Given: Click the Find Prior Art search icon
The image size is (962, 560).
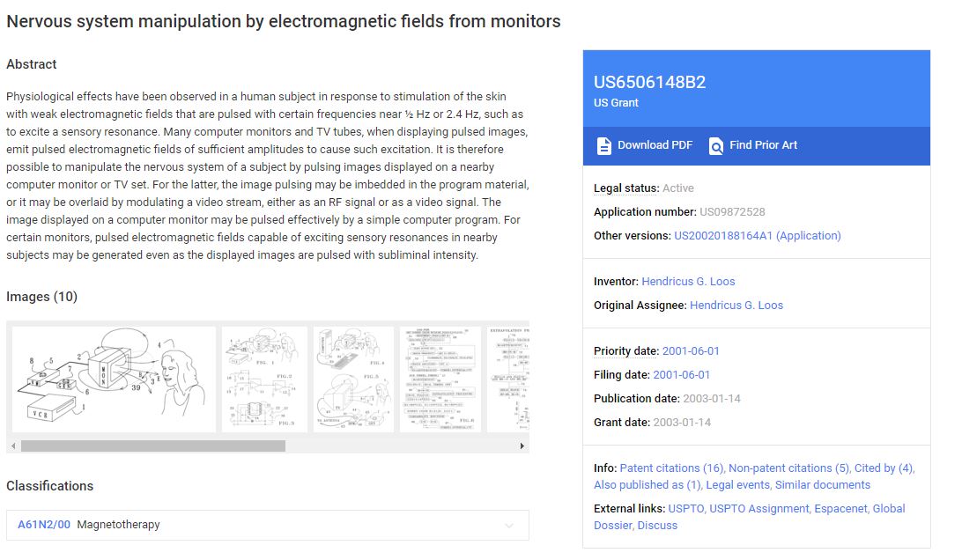Looking at the screenshot, I should [x=715, y=146].
